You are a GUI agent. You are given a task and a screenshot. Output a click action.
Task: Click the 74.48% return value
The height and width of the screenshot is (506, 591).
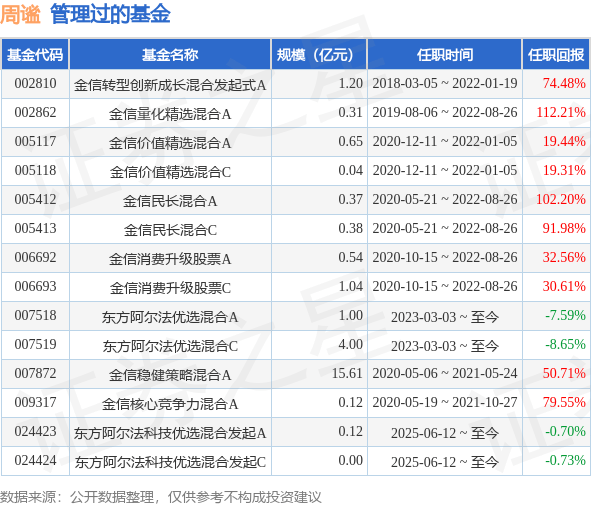[x=564, y=83]
